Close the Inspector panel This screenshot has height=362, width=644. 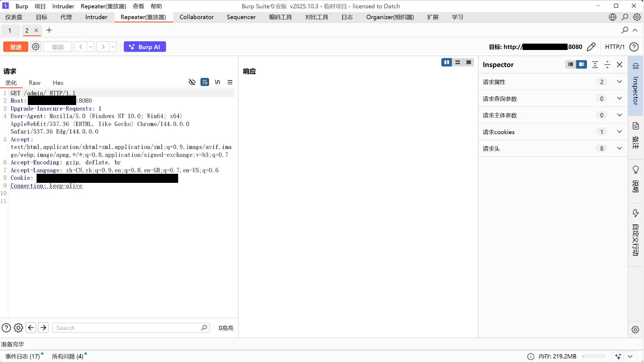(620, 64)
